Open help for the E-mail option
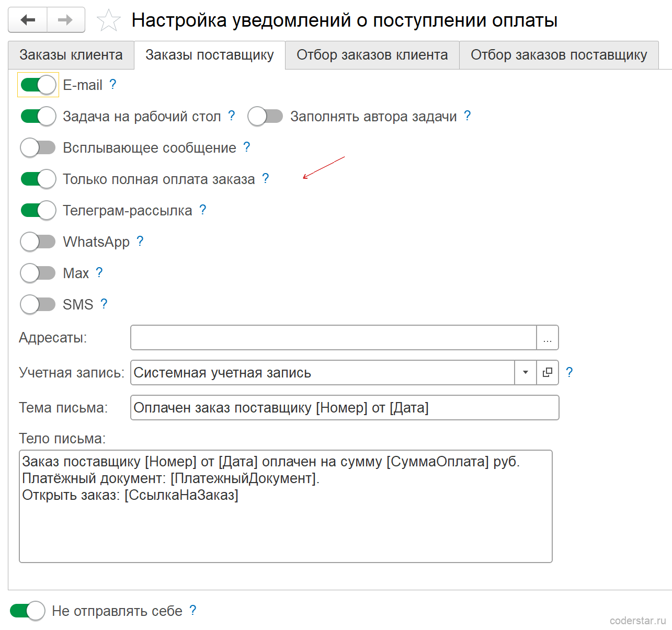Screen dimensions: 672x630 113,85
